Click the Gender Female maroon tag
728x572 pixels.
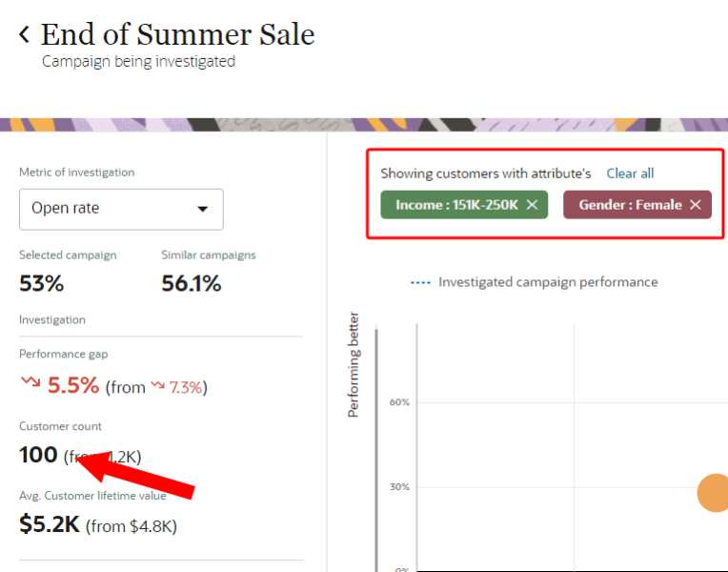pyautogui.click(x=629, y=205)
